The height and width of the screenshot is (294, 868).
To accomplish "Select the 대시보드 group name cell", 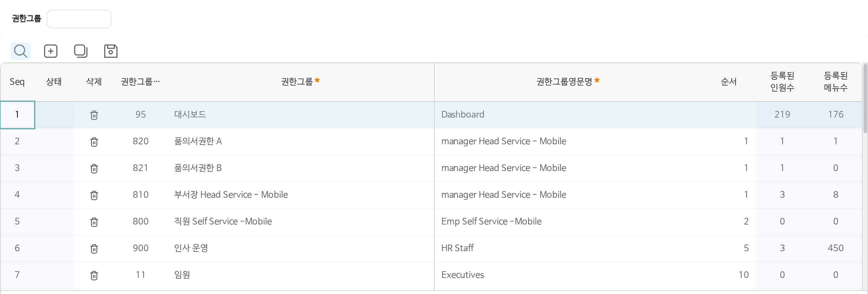I will (x=300, y=115).
